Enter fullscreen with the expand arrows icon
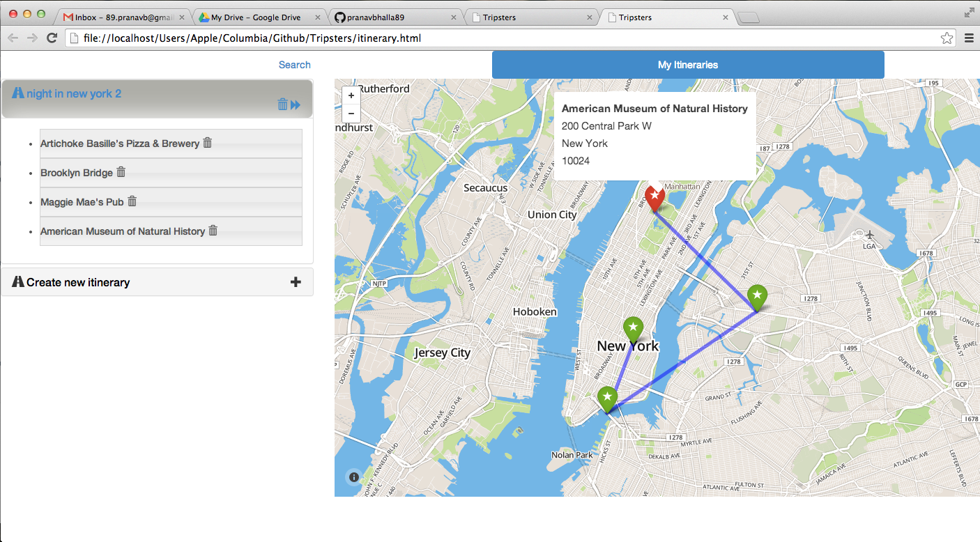980x542 pixels. pos(970,13)
